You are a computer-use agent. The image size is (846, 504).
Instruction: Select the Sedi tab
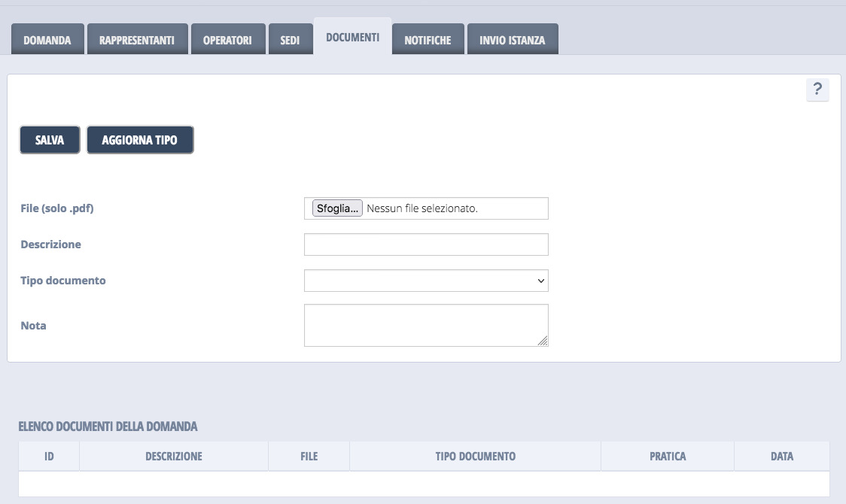click(x=290, y=40)
